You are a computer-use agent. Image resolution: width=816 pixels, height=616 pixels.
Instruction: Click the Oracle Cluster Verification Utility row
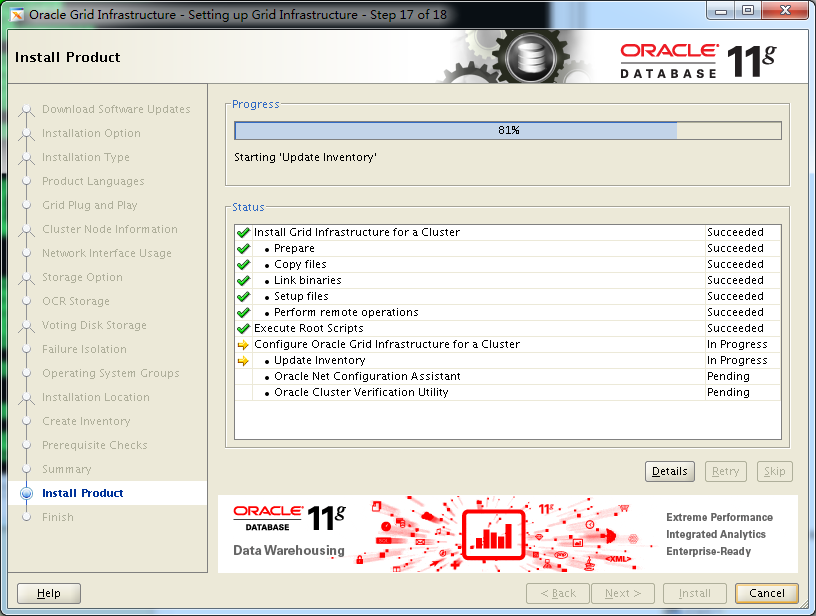[507, 393]
